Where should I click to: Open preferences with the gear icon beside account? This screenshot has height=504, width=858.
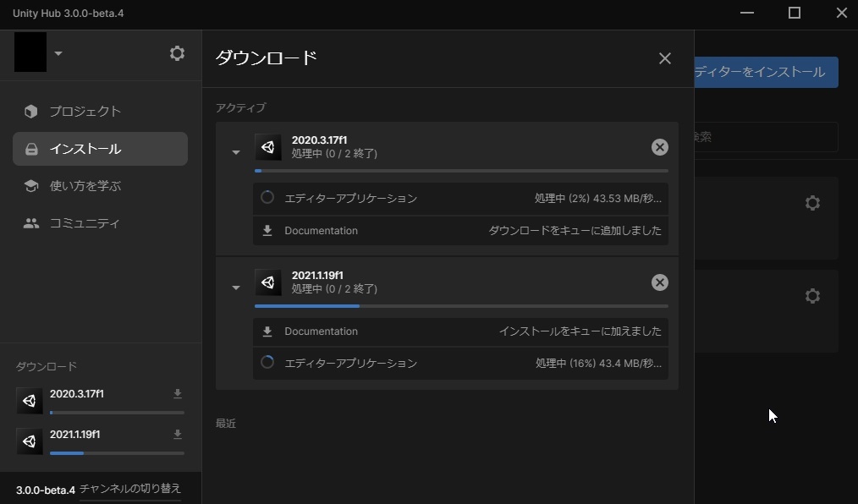tap(177, 53)
